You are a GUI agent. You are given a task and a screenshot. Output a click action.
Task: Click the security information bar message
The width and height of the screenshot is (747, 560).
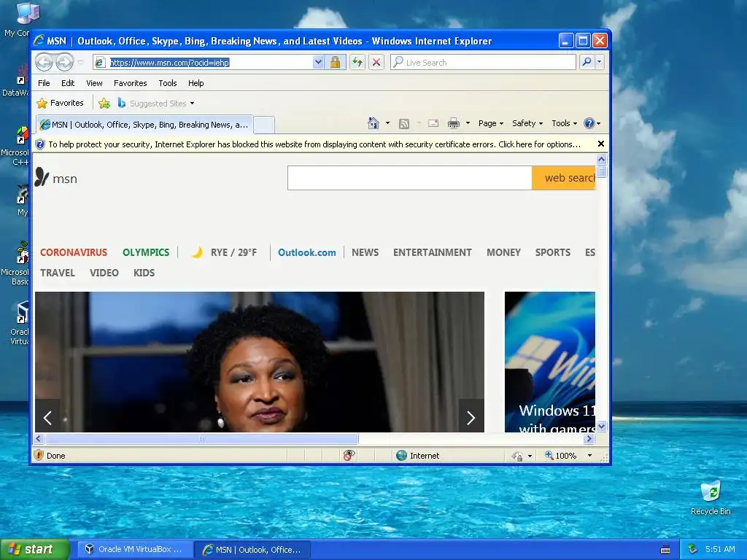pos(314,144)
